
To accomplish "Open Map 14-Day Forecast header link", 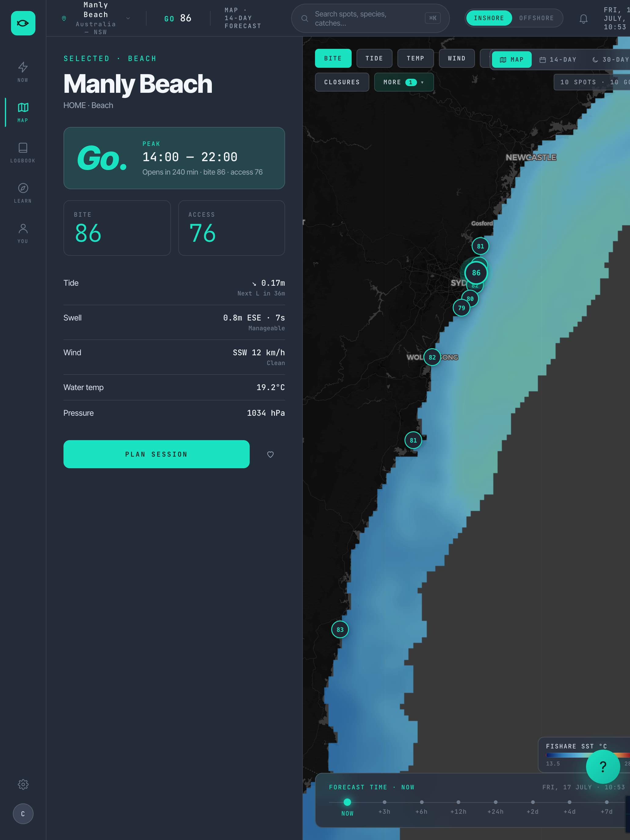I will (243, 18).
